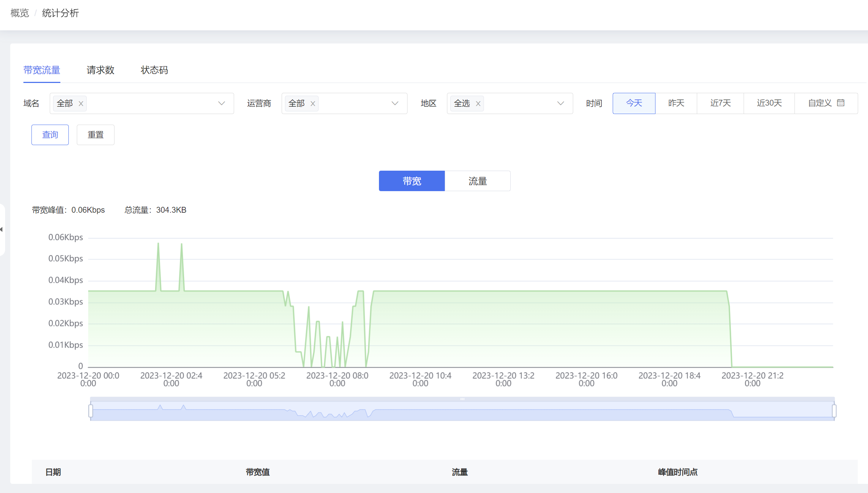Click the calendar icon next to 自定义
Image resolution: width=868 pixels, height=493 pixels.
(x=841, y=103)
